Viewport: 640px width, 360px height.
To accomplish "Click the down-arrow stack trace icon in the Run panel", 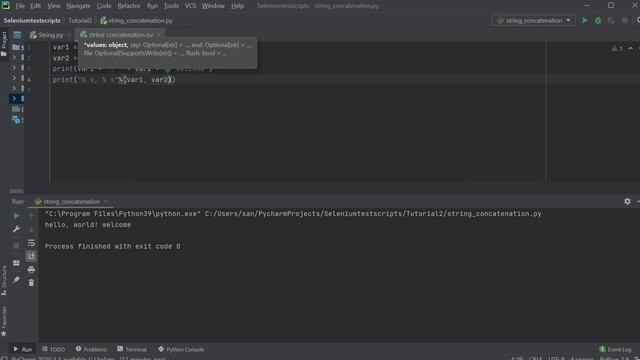I will click(31, 229).
